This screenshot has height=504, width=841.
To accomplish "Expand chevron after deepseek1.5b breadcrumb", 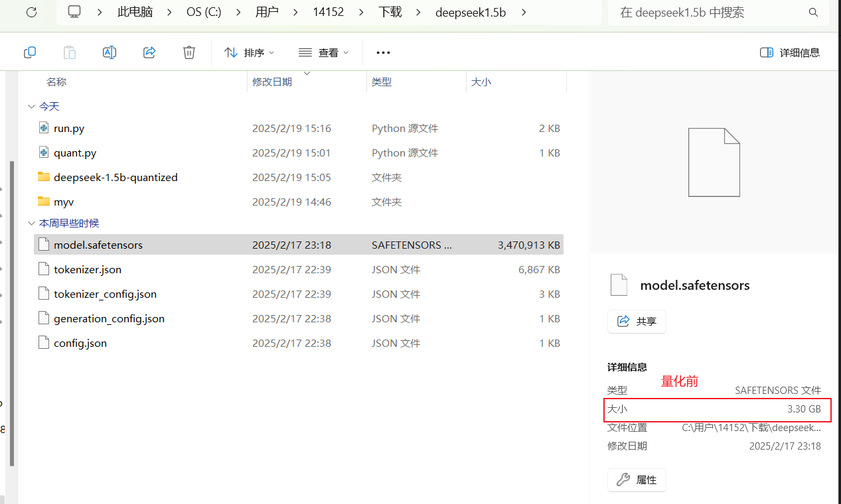I will click(x=524, y=12).
